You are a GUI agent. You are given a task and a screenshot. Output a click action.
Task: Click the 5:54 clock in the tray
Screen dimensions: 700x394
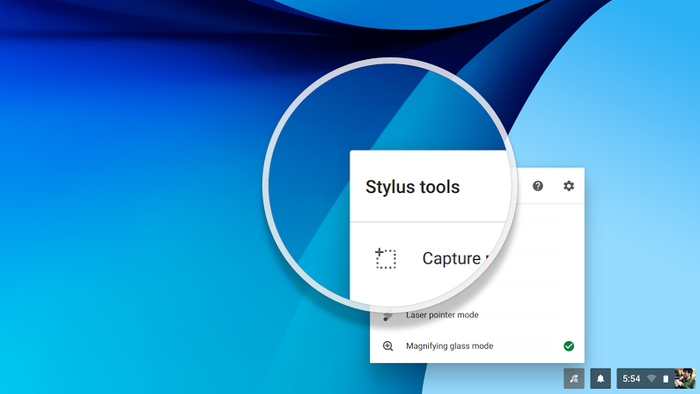(x=631, y=378)
